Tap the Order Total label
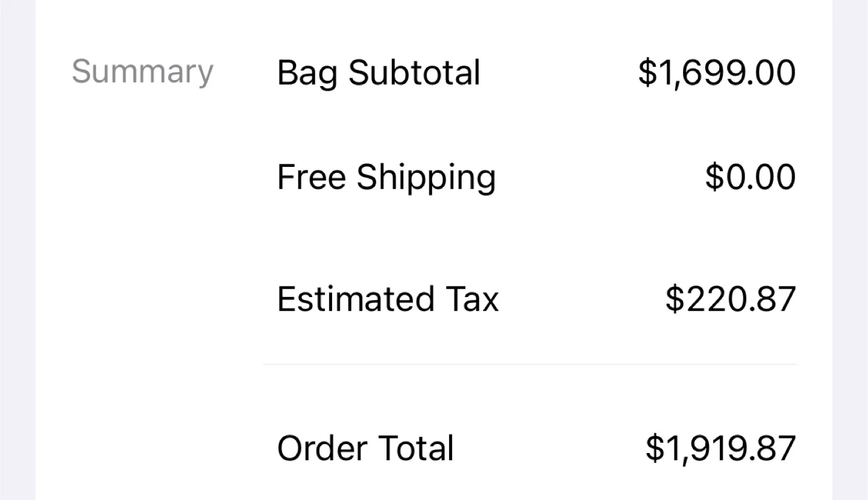The image size is (868, 500). pos(365,449)
